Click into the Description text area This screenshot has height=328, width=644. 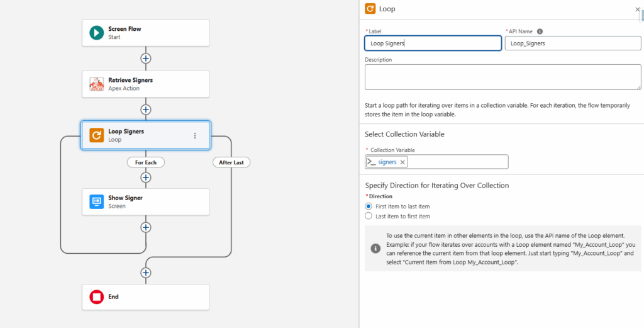tap(502, 77)
